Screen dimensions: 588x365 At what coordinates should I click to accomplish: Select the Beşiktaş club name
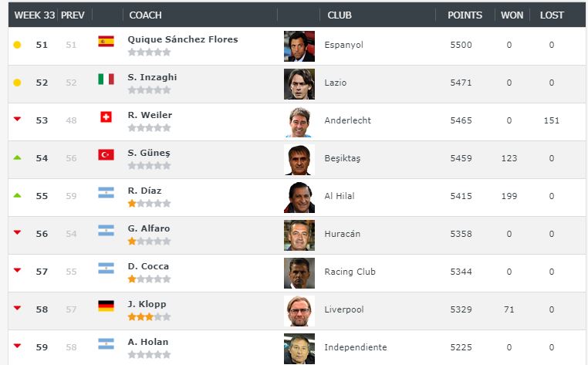[x=343, y=158]
